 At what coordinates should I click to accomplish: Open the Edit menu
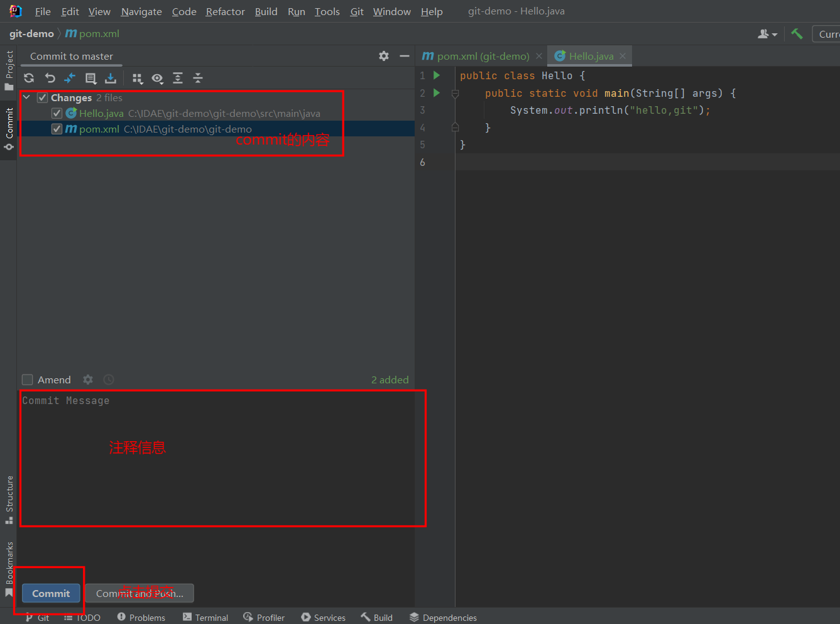[70, 11]
